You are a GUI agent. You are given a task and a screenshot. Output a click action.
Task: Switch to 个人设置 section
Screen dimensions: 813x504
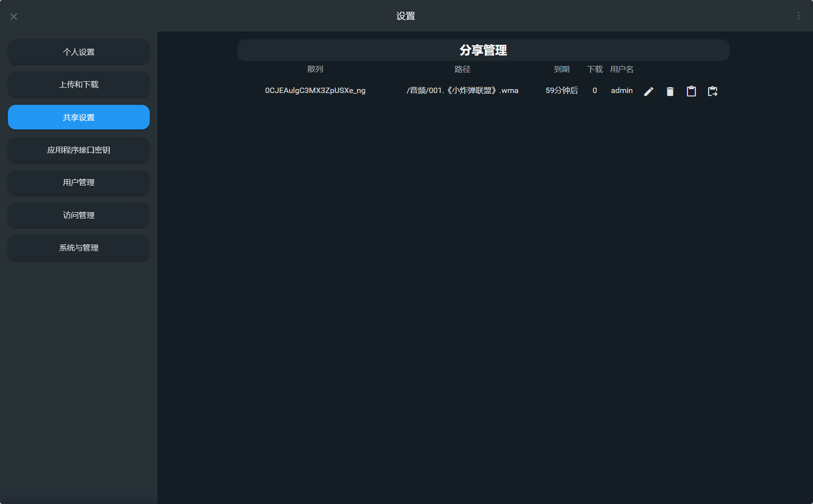click(x=78, y=52)
